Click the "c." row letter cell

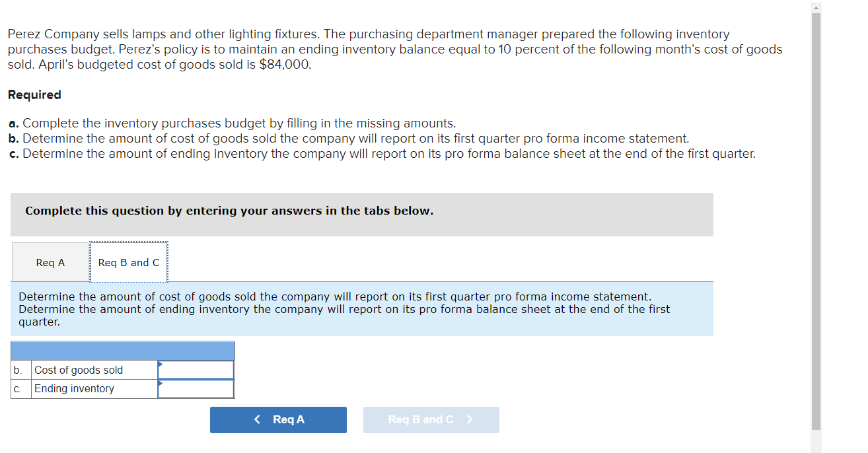coord(17,389)
